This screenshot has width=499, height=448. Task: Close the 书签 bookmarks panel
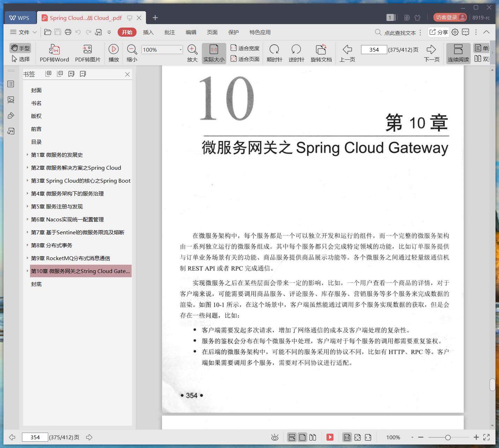(x=127, y=74)
